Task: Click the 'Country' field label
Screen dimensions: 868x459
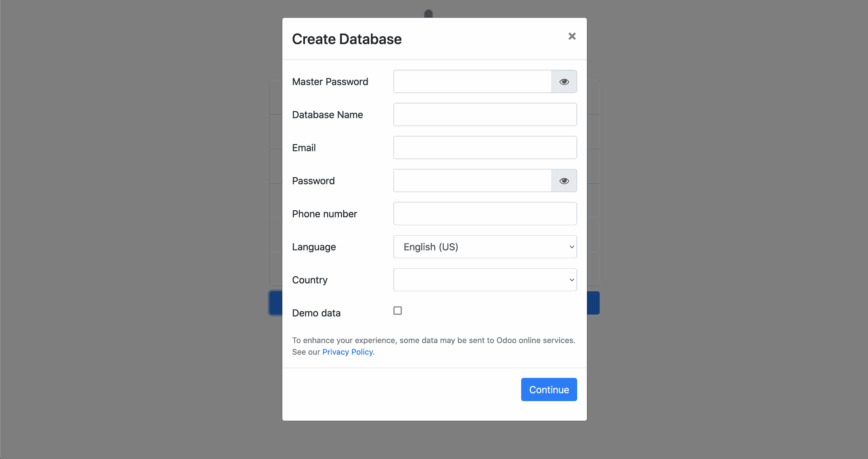Action: point(310,280)
